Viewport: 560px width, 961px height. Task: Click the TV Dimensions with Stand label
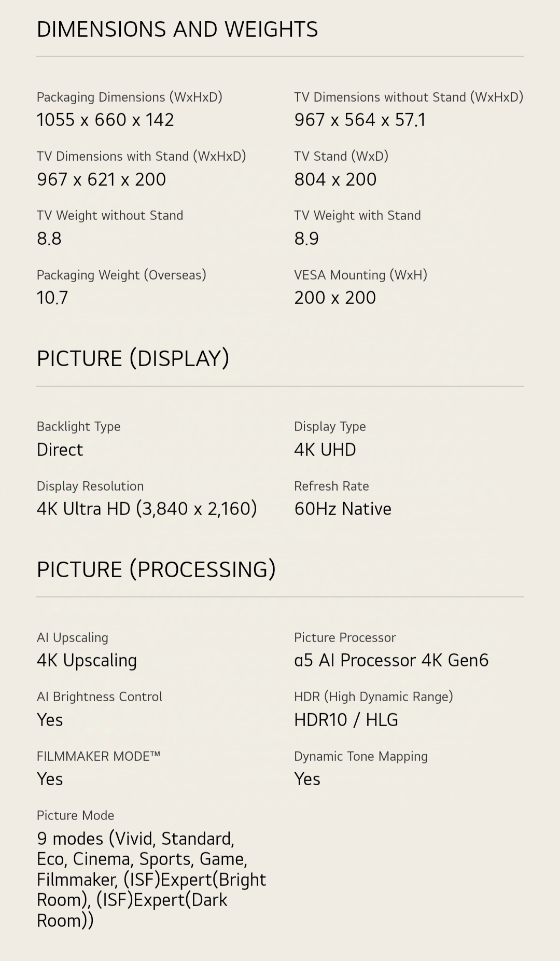[x=141, y=156]
